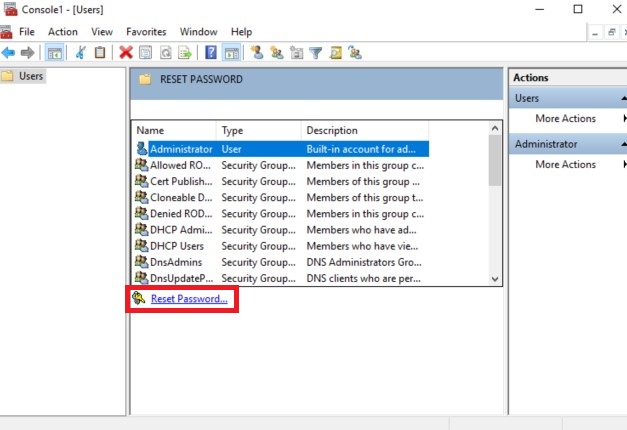Viewport: 627px width, 430px height.
Task: Select the Administrator user row
Action: (x=282, y=149)
